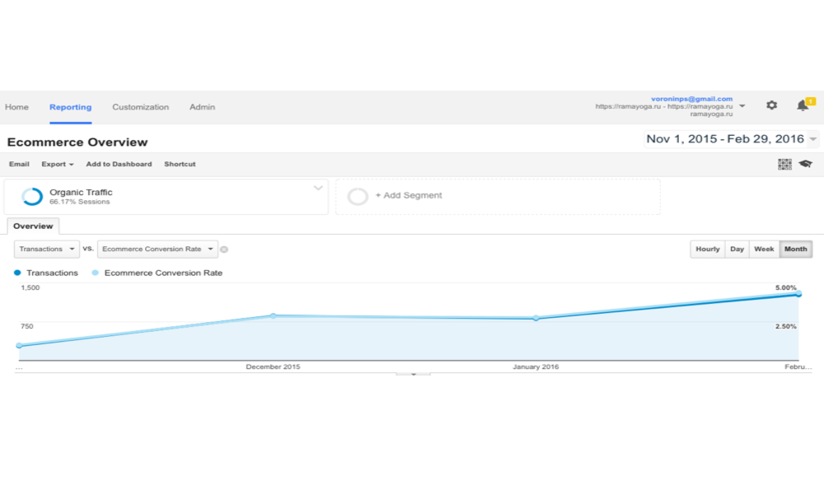Expand the Organic Traffic segment chevron
824x504 pixels.
pyautogui.click(x=318, y=189)
